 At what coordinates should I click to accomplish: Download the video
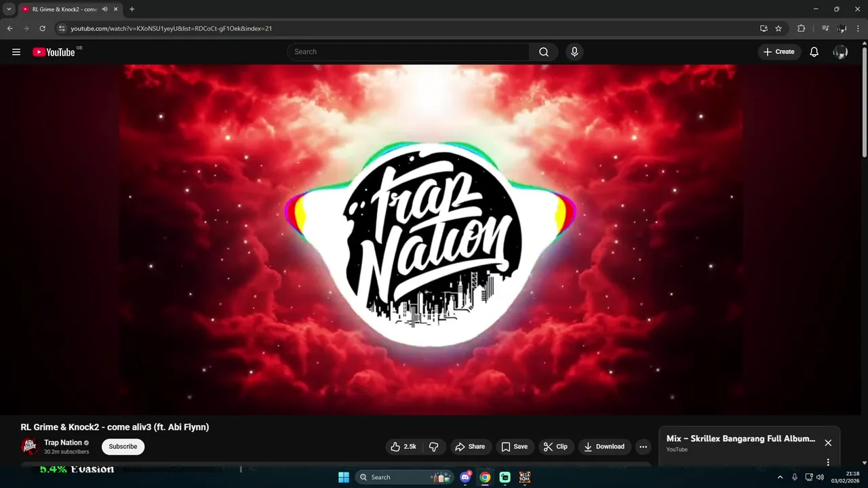tap(604, 447)
